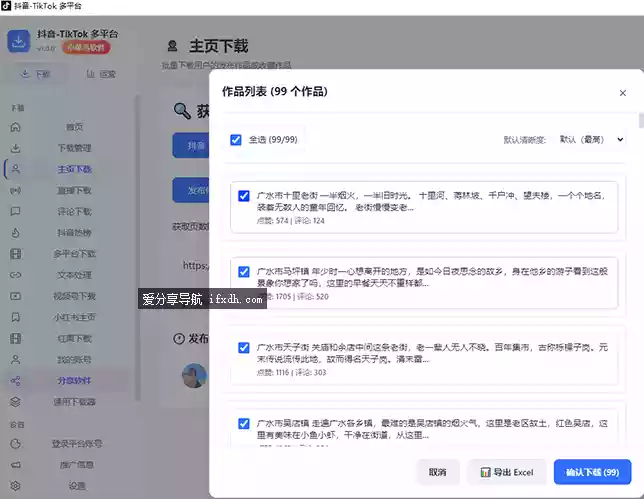
Task: Open the 首页 home icon in sidebar
Action: point(16,127)
